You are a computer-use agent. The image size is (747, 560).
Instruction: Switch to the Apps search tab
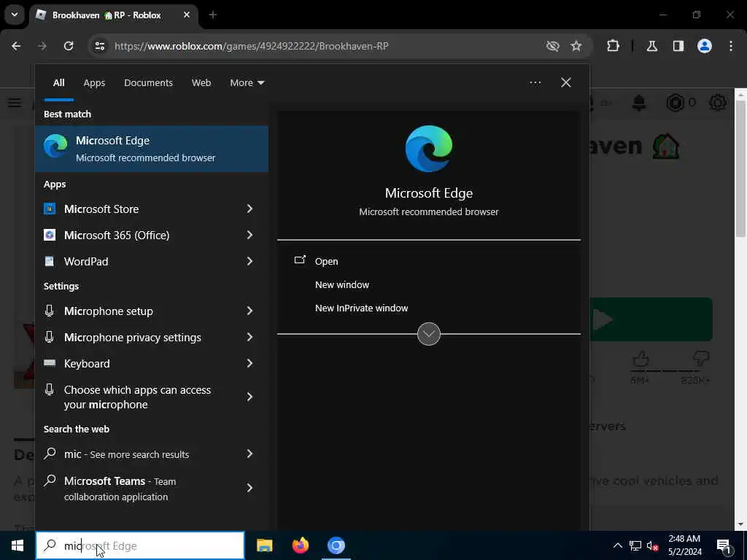point(94,83)
